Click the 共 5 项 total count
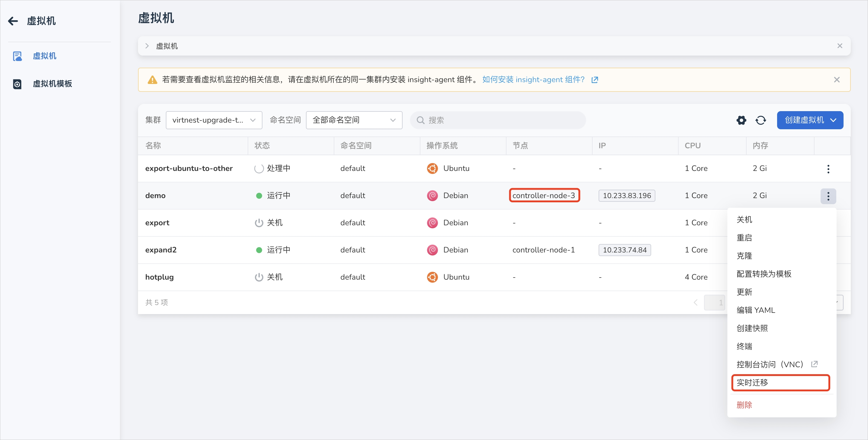The width and height of the screenshot is (868, 440). coord(157,303)
